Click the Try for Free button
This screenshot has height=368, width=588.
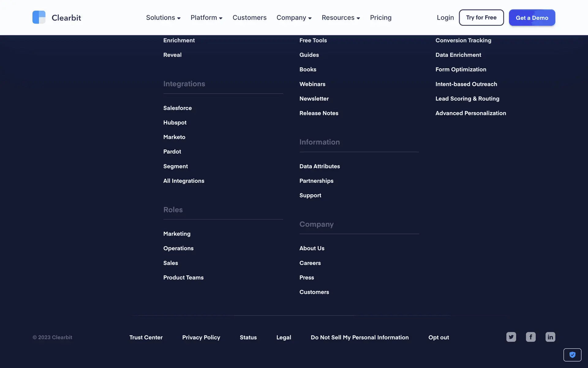coord(481,18)
